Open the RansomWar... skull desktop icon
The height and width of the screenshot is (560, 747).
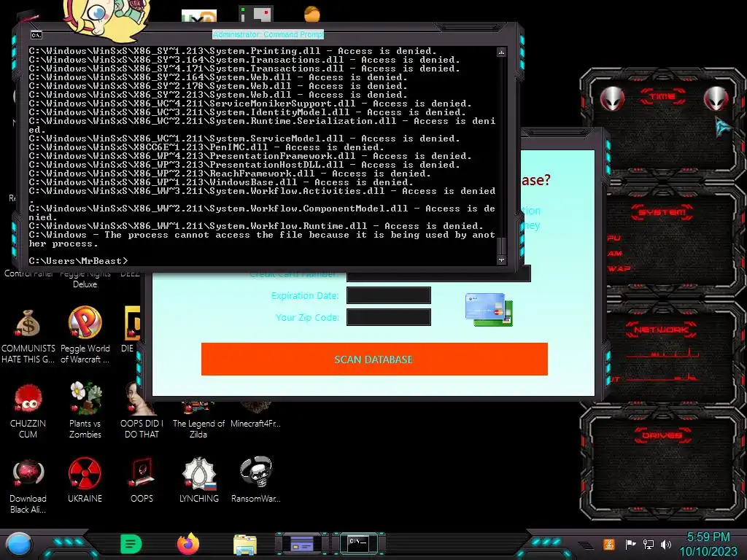click(256, 472)
